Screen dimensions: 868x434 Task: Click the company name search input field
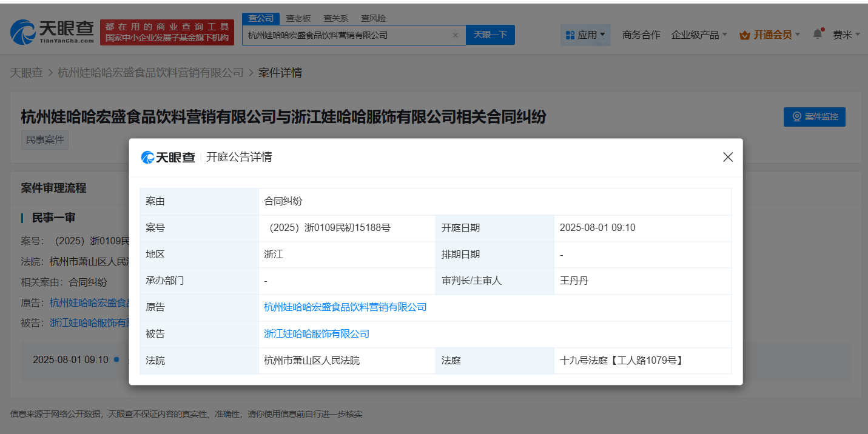(x=349, y=35)
